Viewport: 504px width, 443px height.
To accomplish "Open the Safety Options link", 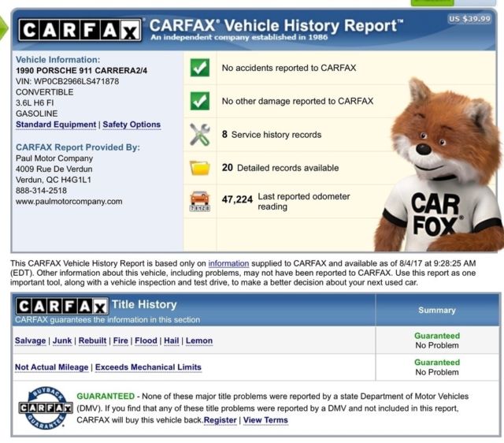I will (132, 125).
